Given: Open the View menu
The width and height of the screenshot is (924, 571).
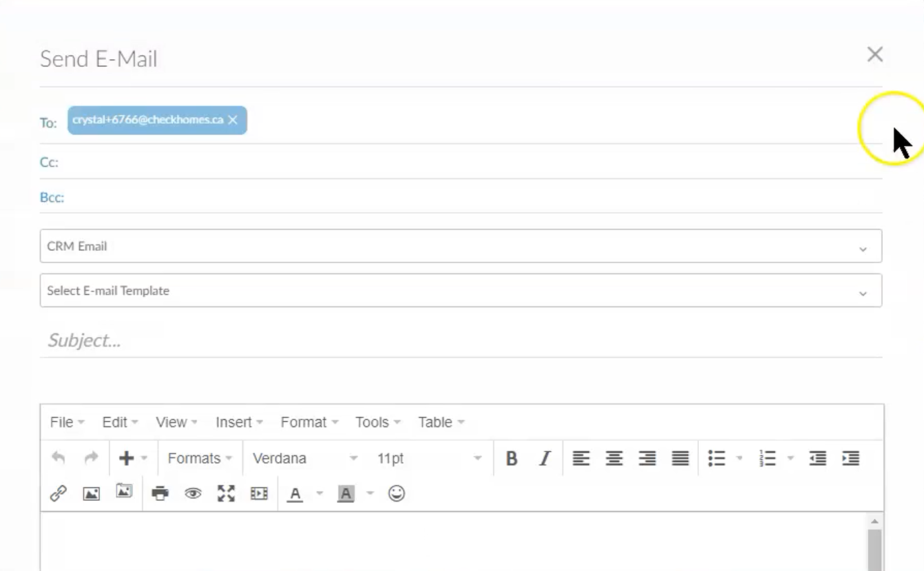Looking at the screenshot, I should point(176,422).
